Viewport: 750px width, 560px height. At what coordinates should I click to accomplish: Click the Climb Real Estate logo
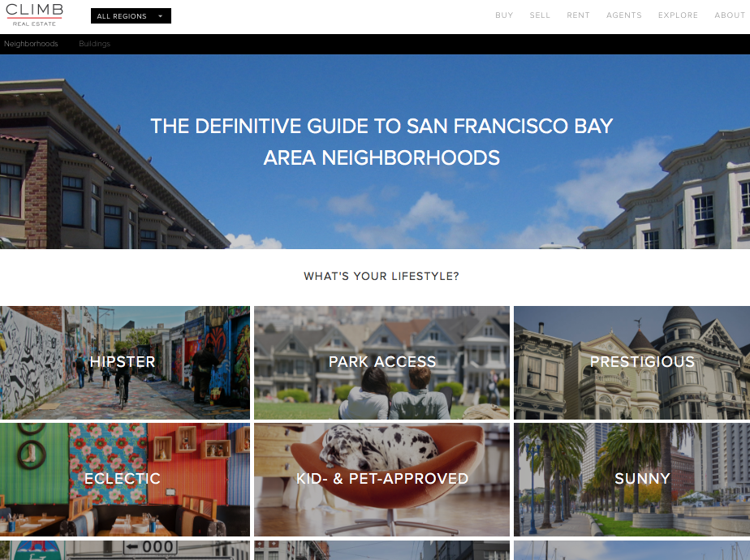pos(34,15)
